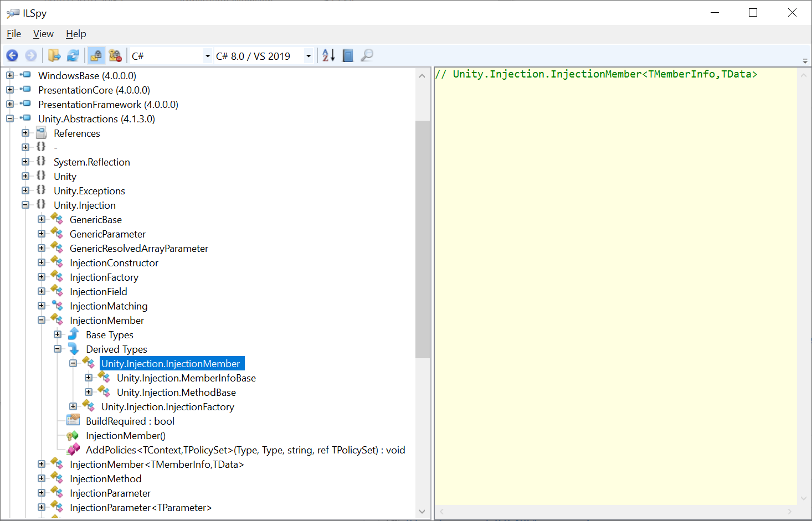The image size is (812, 521).
Task: Click the vertical scrollbar down arrow
Action: [x=422, y=511]
